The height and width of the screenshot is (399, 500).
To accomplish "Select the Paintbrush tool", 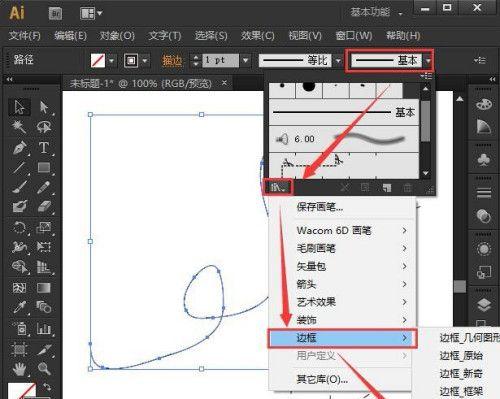I will [x=19, y=187].
